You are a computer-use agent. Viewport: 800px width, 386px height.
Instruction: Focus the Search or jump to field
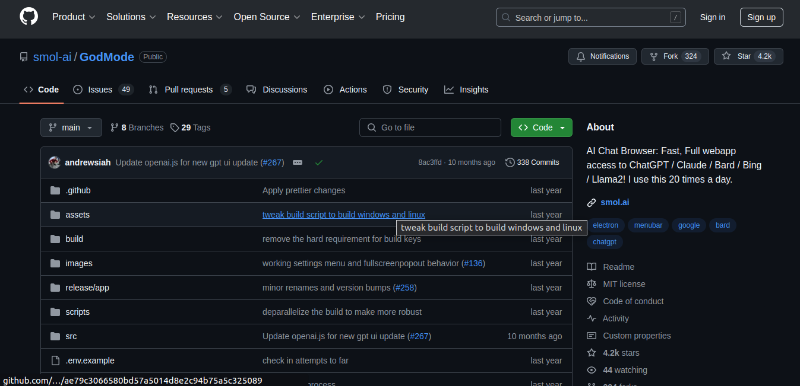[x=591, y=17]
